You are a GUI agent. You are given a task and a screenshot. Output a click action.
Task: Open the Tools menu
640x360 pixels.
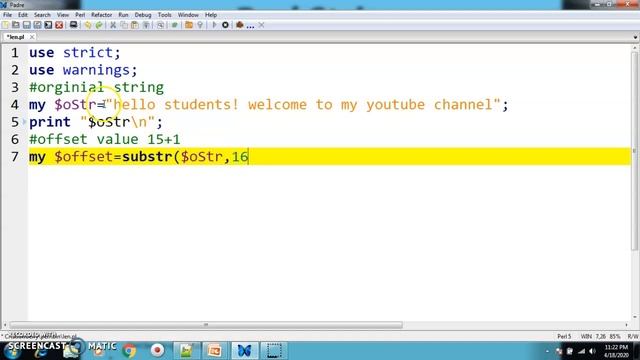(x=164, y=15)
